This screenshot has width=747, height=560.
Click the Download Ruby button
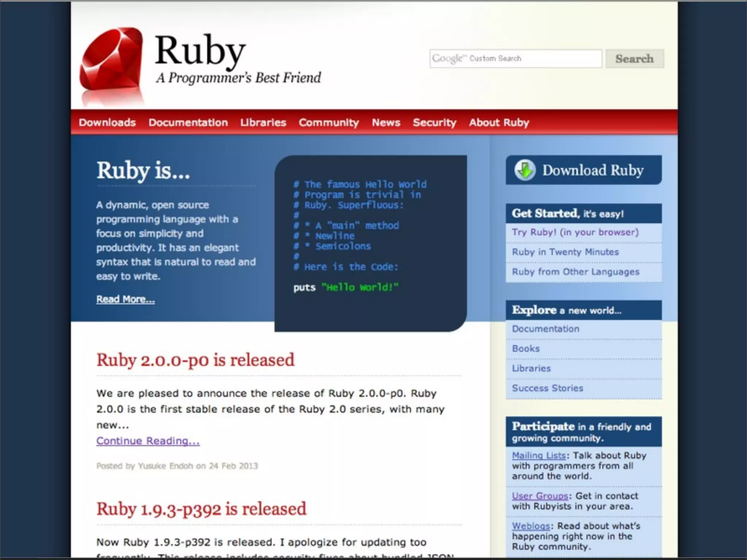tap(592, 170)
